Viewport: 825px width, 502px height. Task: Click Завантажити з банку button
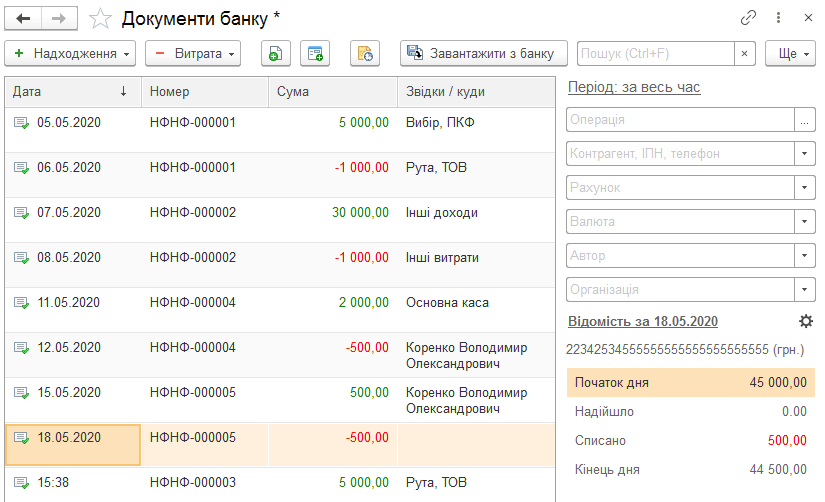[484, 54]
